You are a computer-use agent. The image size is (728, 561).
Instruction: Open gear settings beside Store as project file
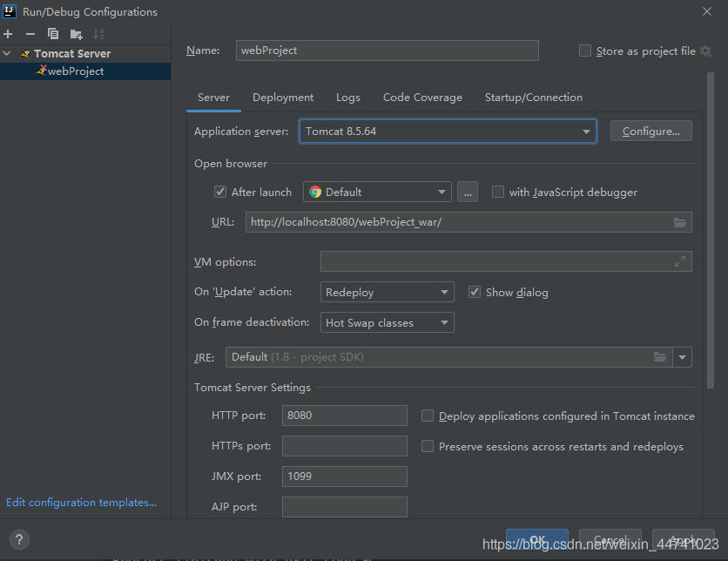[x=705, y=51]
